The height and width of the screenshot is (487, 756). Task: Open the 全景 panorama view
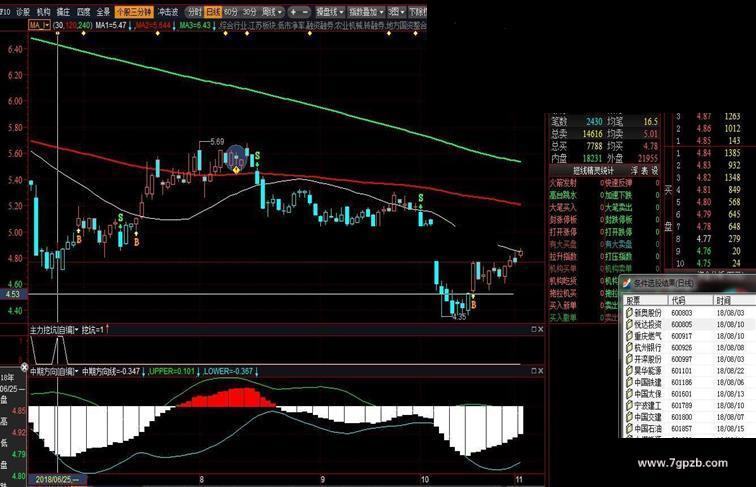coord(103,12)
